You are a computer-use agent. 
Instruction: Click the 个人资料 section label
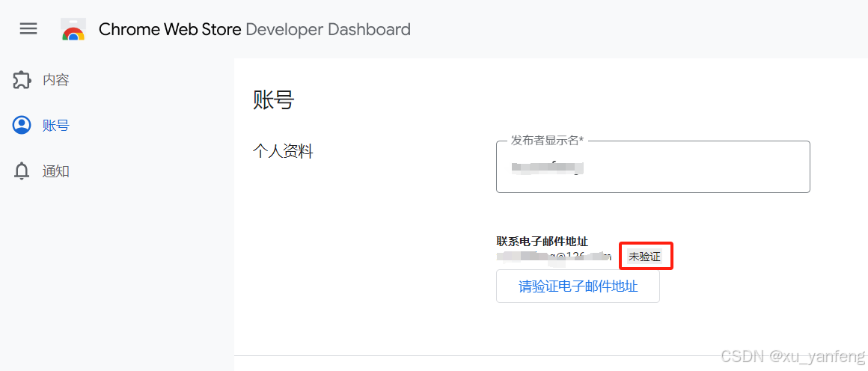point(283,152)
